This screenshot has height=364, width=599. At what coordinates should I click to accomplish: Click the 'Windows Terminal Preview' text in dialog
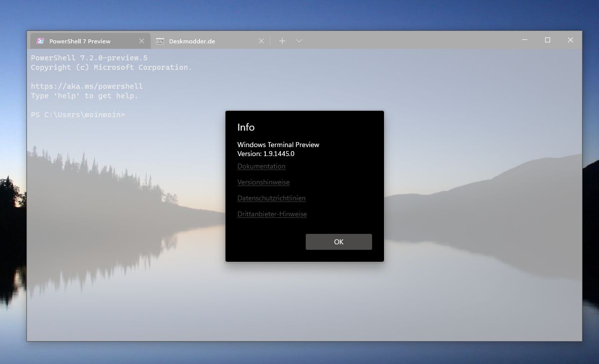278,145
